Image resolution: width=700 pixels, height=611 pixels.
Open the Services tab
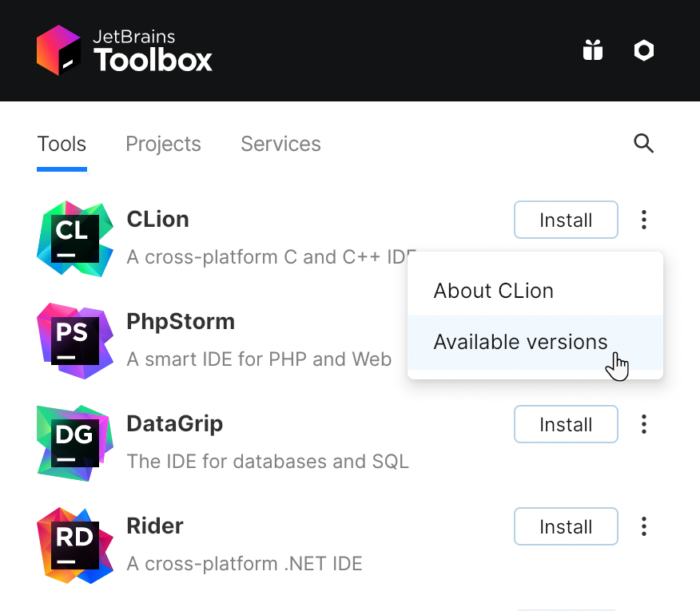280,144
